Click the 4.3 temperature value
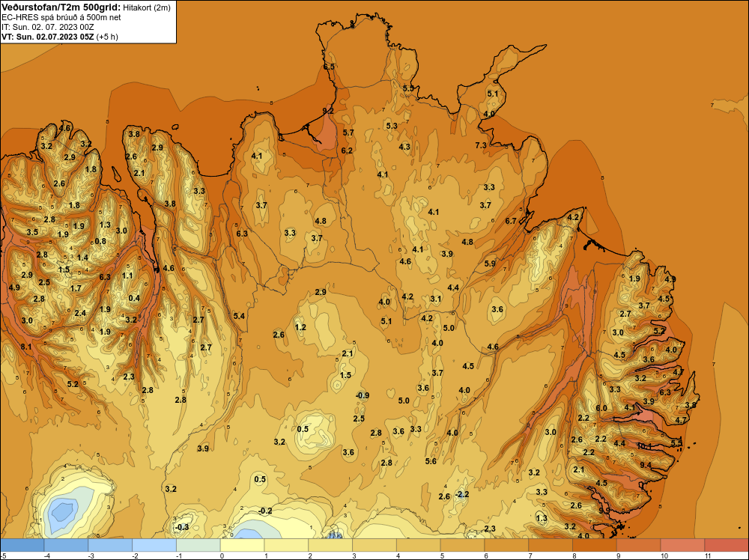The width and height of the screenshot is (749, 560). [x=404, y=147]
